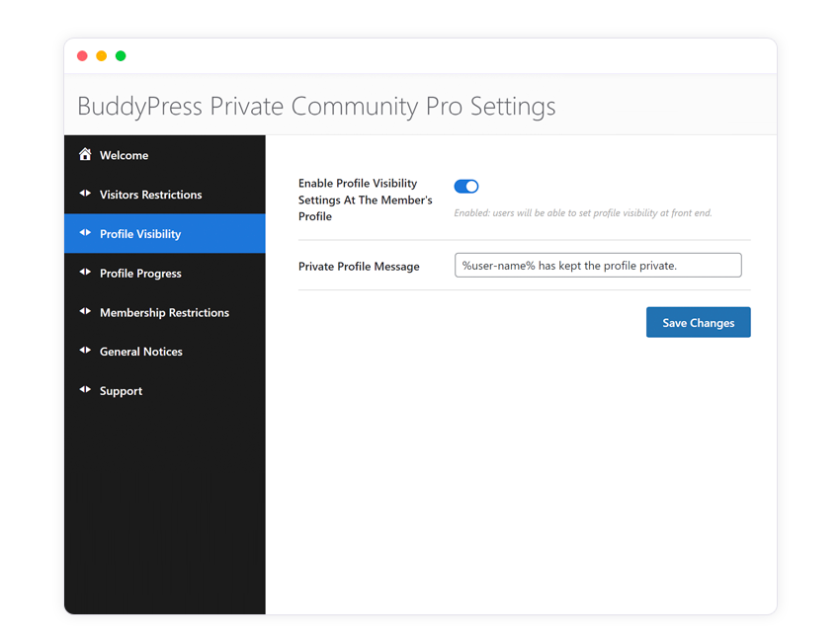Click the Enable Profile Visibility Settings label
The image size is (840, 642).
(366, 200)
